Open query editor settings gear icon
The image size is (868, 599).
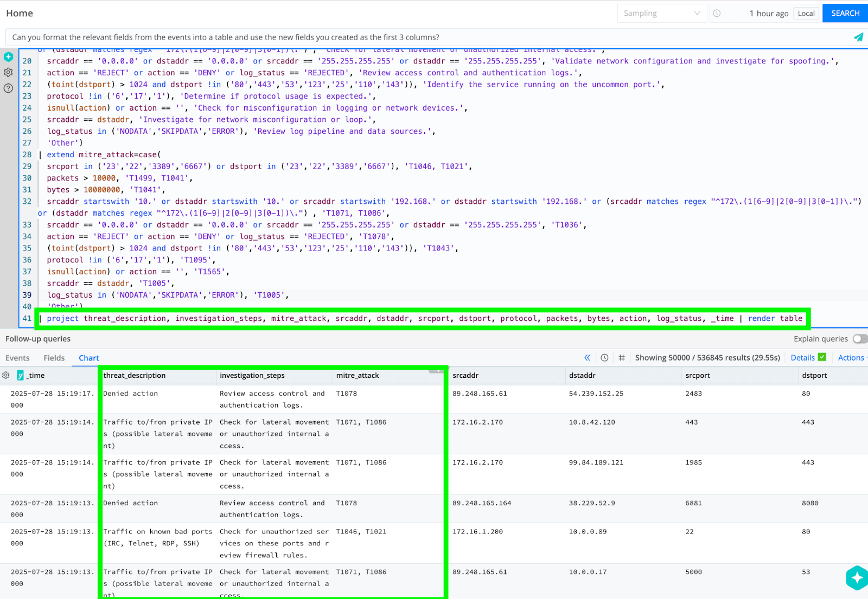pos(8,72)
